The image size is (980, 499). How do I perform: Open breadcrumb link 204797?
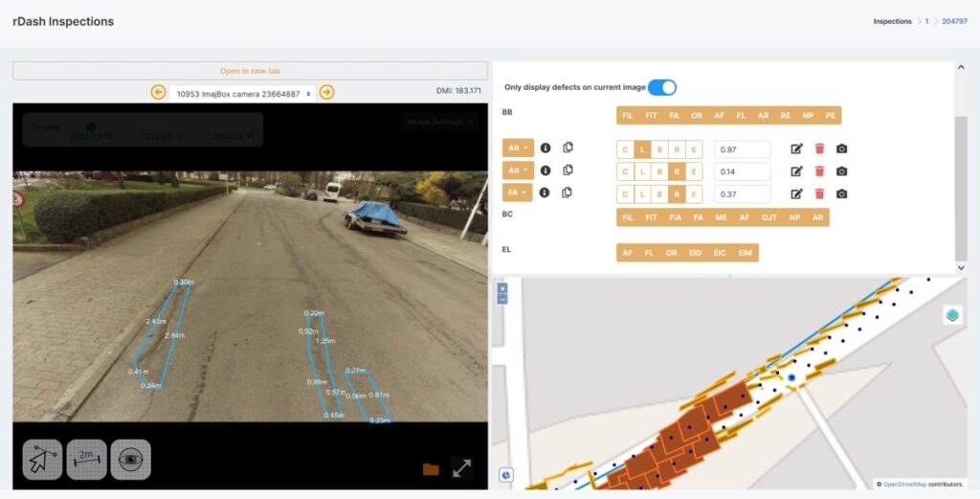[954, 21]
